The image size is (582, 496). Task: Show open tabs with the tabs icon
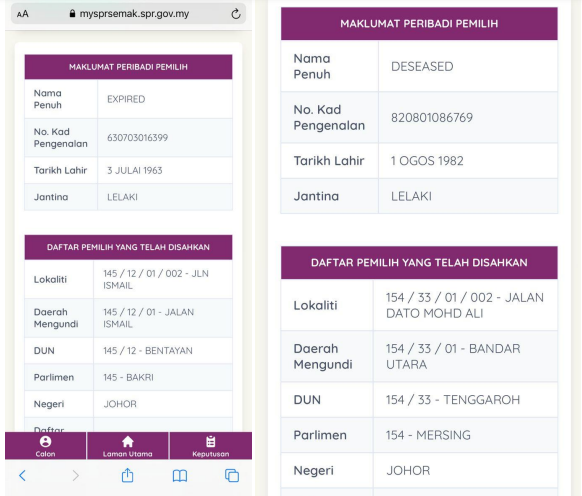232,476
